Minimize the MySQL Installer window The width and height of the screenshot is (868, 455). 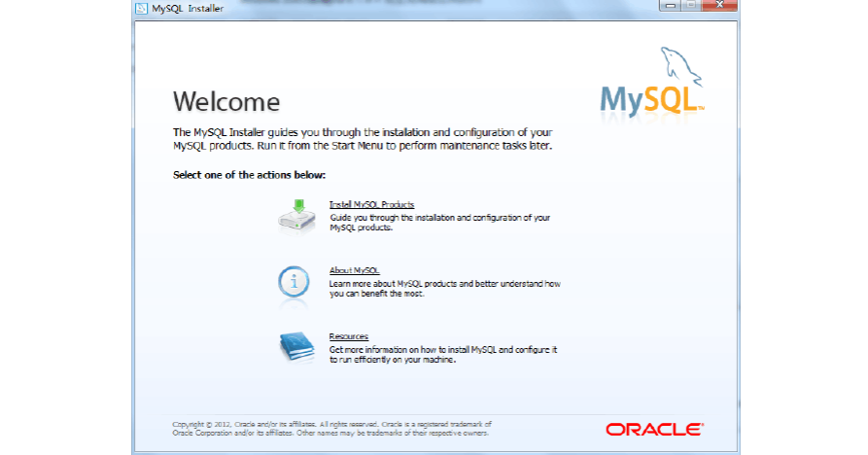(670, 5)
